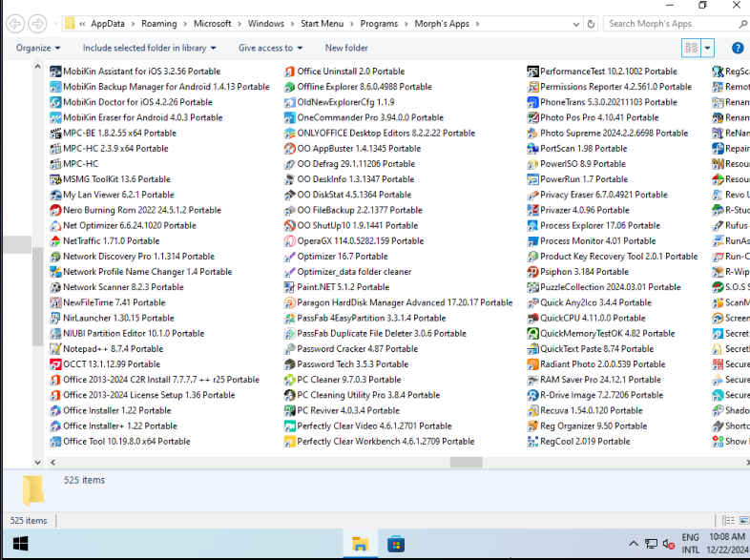Viewport: 750px width, 560px height.
Task: Click the PC Cleaner 9.7.0.3 Portable icon
Action: point(289,380)
